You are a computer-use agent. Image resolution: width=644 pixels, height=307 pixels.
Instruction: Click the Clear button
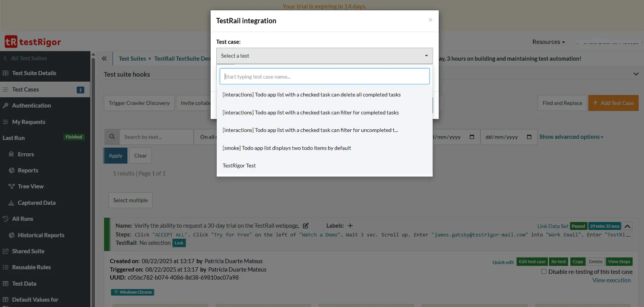(x=140, y=156)
